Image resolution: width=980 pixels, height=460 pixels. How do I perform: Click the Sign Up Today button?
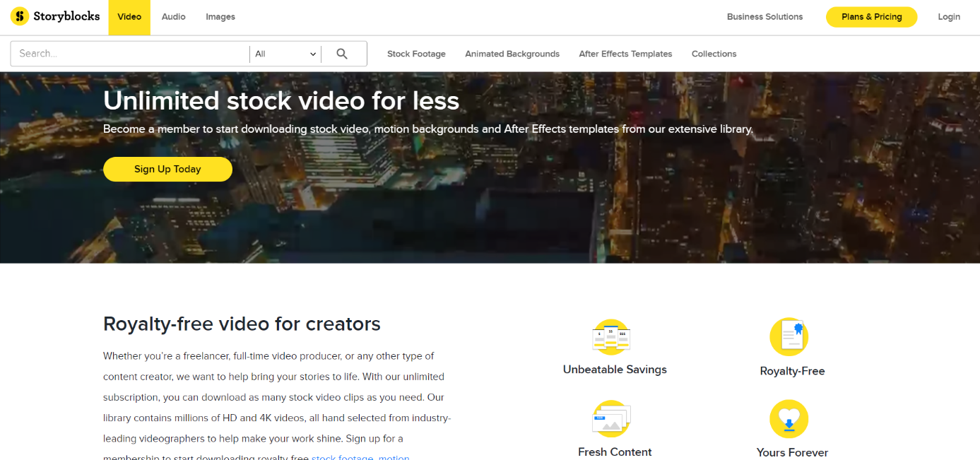167,169
